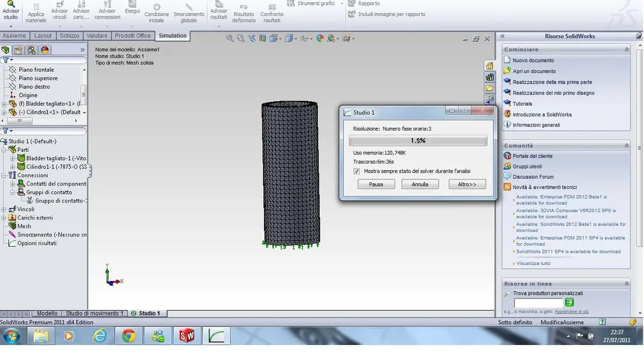
Task: Click the solver progress bar at 1.9%
Action: point(418,140)
